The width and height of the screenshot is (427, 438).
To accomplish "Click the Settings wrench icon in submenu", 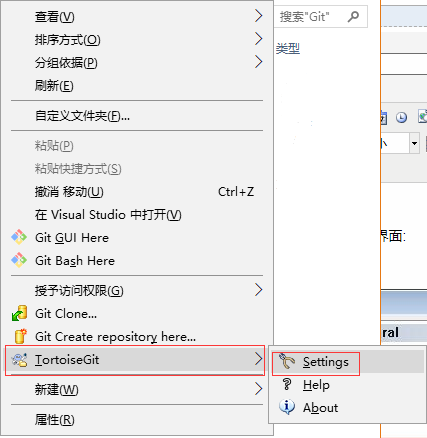I will tap(287, 361).
